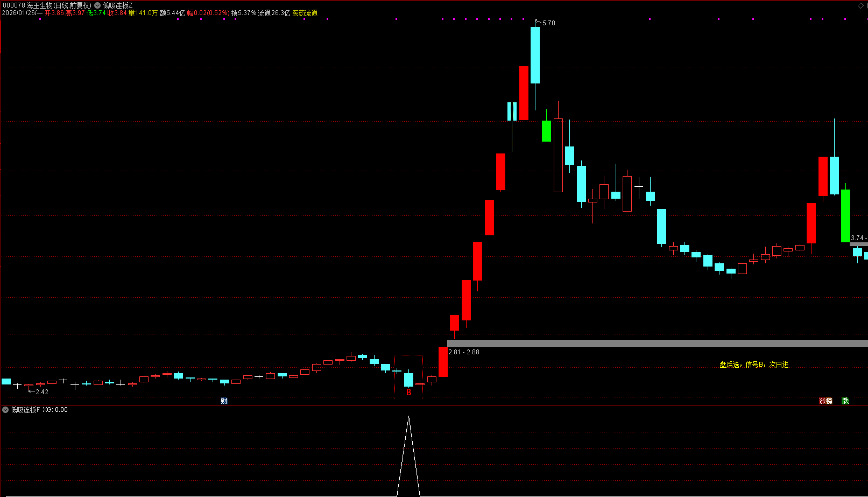Viewport: 868px width, 497px height.
Task: Click the red B buy signal marker
Action: (409, 393)
